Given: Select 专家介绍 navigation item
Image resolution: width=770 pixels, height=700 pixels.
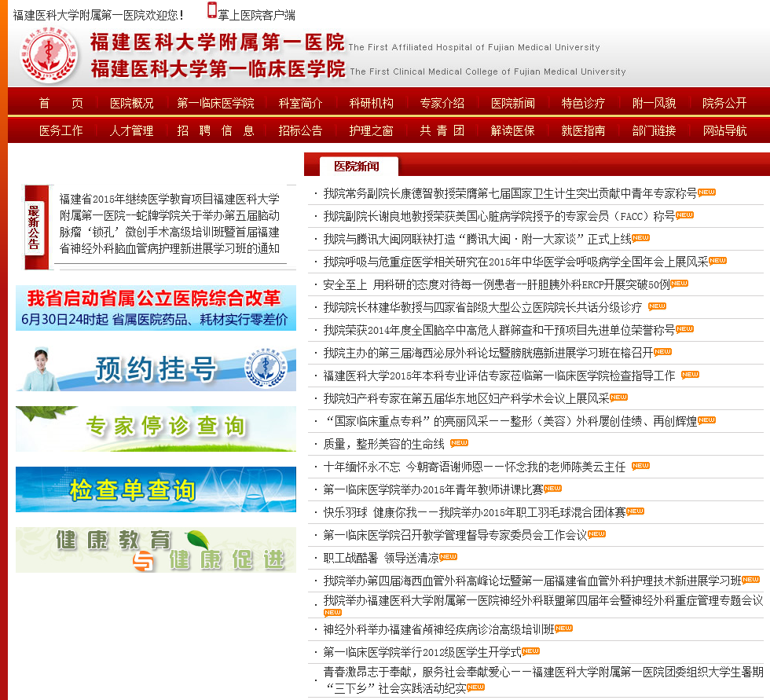Looking at the screenshot, I should click(442, 103).
